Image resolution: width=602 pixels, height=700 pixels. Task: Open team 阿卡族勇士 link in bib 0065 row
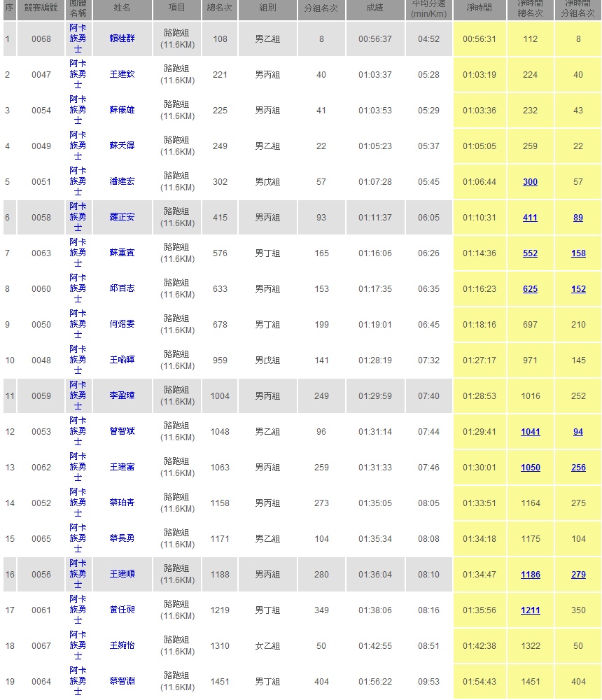click(78, 538)
